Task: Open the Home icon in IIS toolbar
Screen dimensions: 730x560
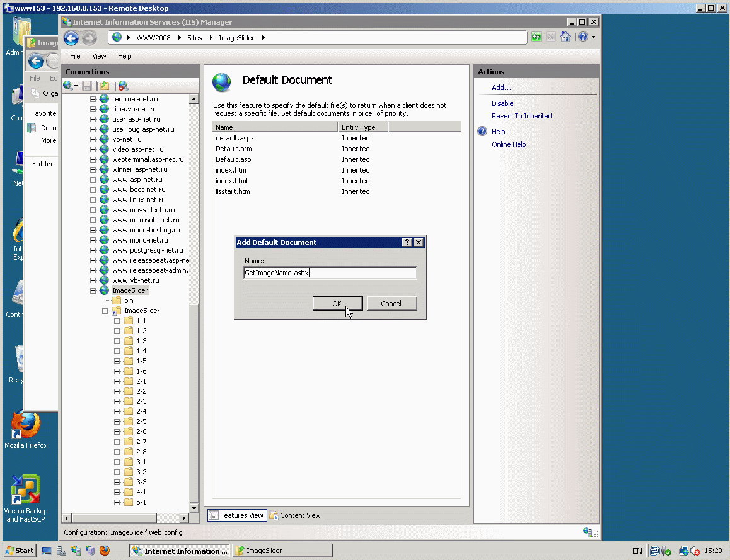Action: coord(565,37)
